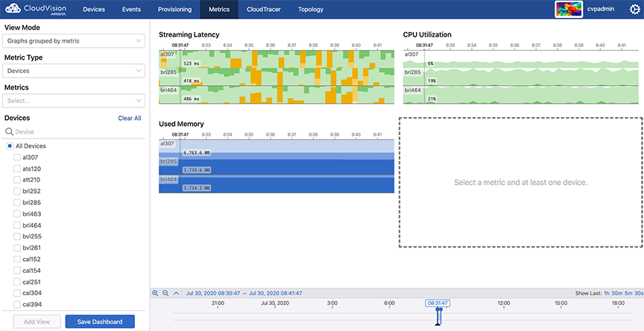Click the CPU Utilization graph title
The image size is (644, 331).
427,34
